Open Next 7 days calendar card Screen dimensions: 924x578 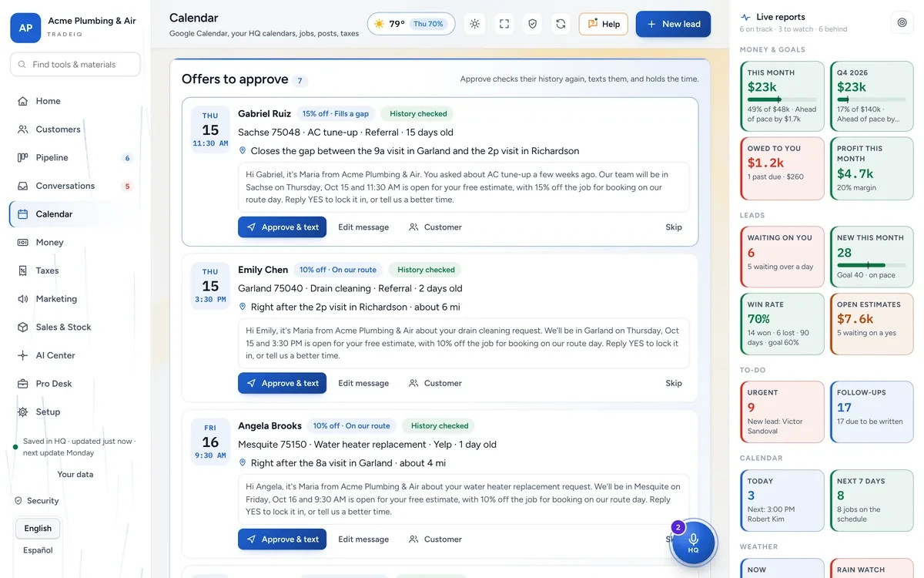(x=872, y=501)
